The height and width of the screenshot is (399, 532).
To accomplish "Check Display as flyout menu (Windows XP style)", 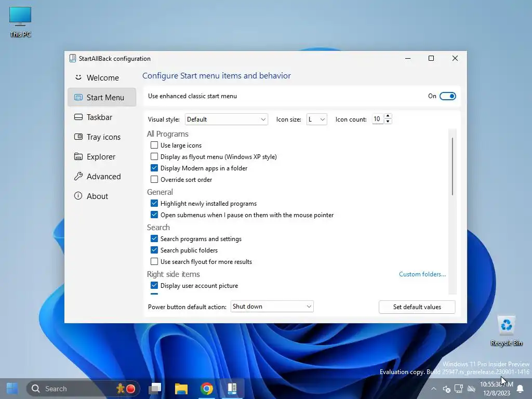I will (x=154, y=156).
